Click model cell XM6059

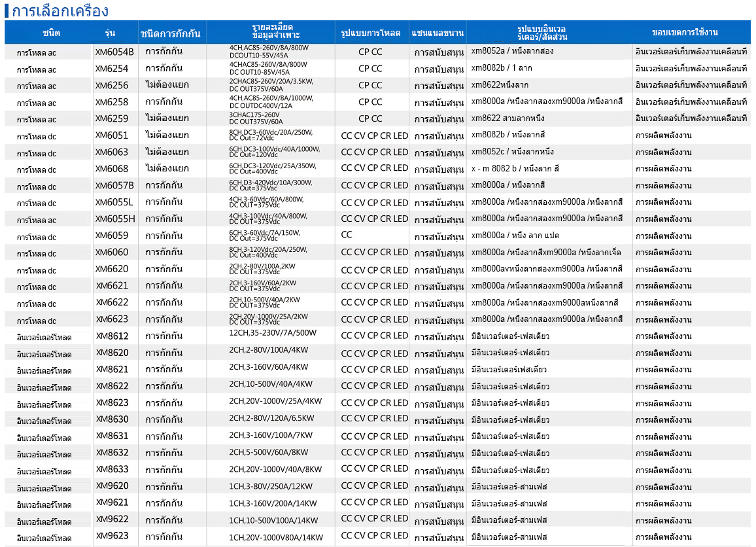coord(112,236)
